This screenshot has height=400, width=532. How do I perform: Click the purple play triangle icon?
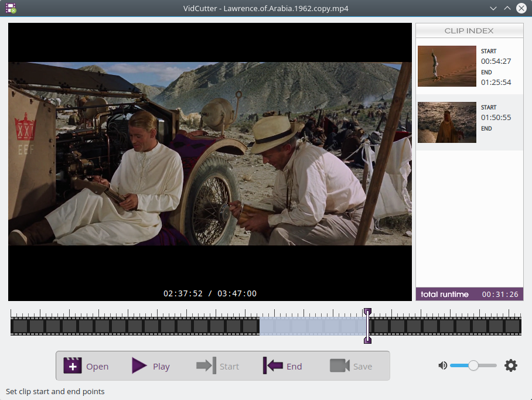139,365
